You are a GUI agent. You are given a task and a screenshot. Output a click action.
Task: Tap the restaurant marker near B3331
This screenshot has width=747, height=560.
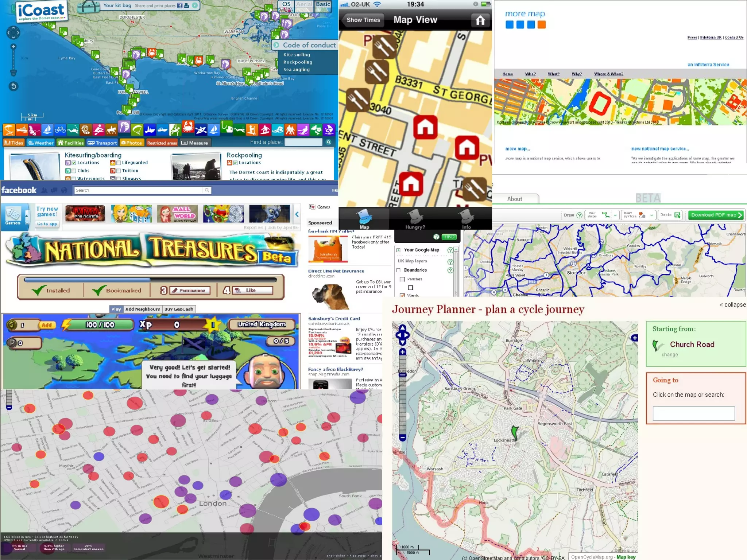point(377,72)
